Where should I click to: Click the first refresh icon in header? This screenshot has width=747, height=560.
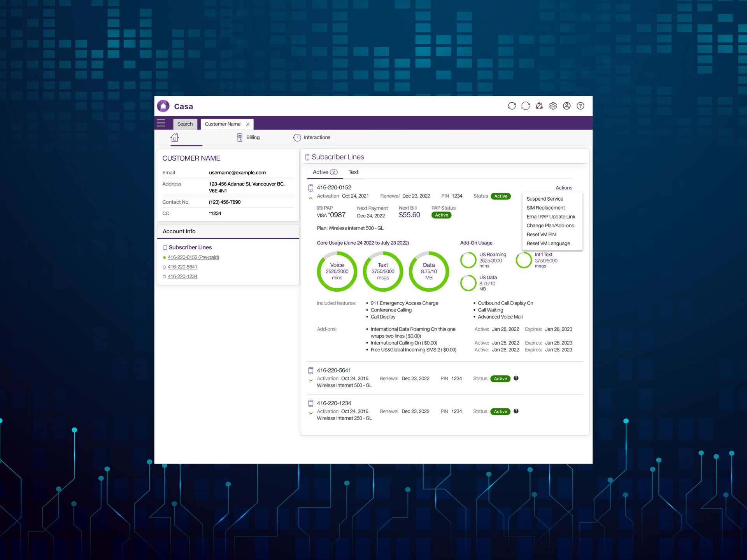(512, 106)
